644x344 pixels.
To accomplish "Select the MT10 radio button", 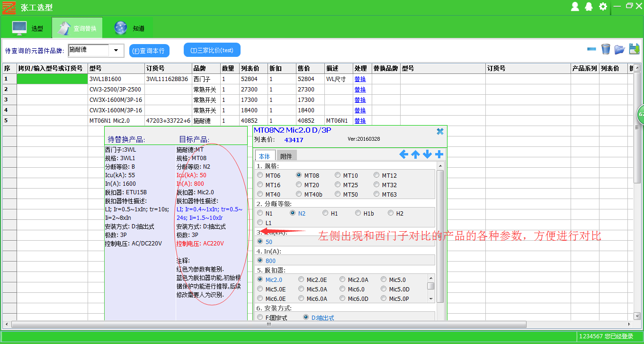I will [338, 175].
